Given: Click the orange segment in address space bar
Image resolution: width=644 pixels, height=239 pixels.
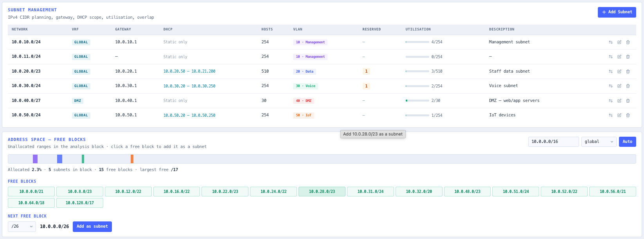Looking at the screenshot, I should click(132, 159).
